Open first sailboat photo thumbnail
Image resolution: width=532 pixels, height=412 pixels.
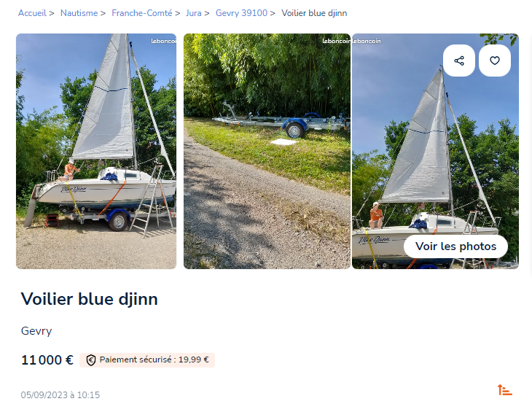(96, 152)
